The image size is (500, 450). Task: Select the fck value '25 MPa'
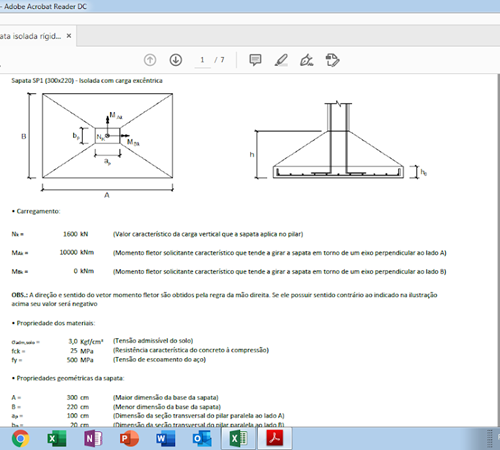click(82, 351)
